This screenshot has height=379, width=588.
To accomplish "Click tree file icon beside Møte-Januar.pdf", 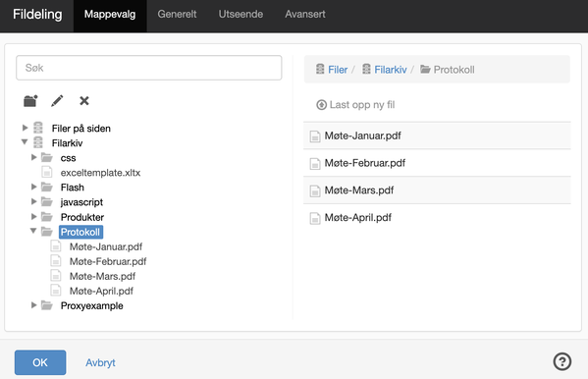I will [x=56, y=246].
